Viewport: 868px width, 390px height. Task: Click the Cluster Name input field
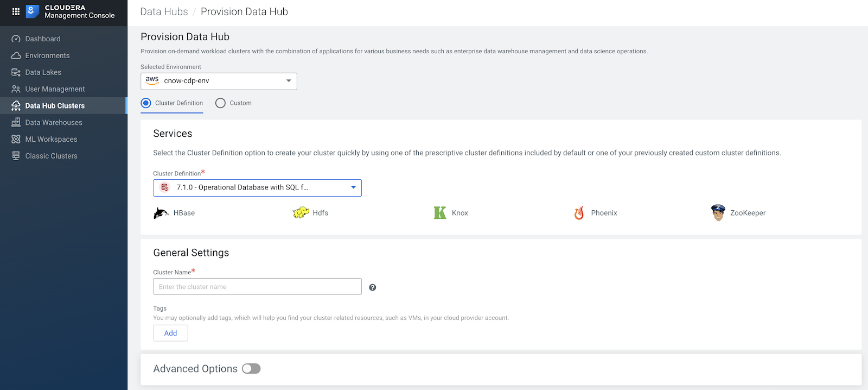(x=257, y=287)
